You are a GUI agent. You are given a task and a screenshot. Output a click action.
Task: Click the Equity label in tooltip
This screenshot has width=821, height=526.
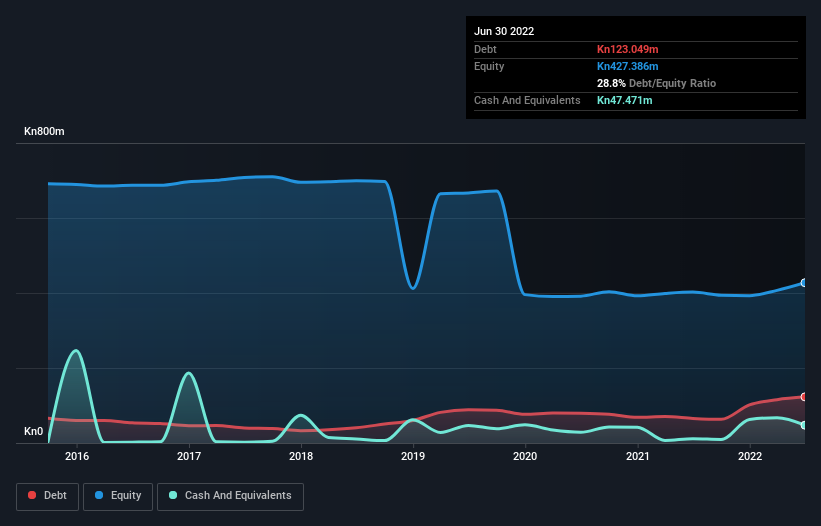click(489, 66)
